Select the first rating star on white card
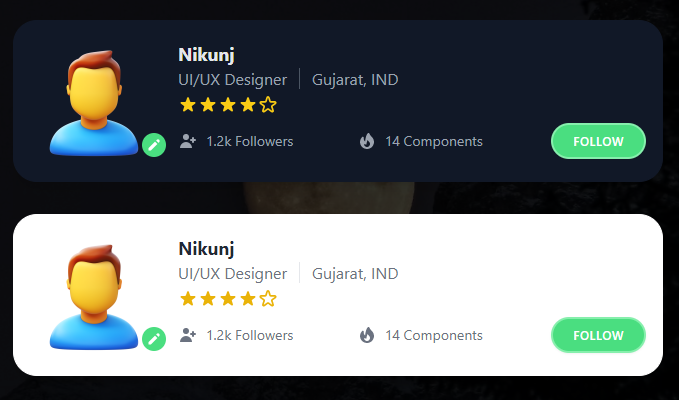The image size is (679, 400). coord(188,299)
